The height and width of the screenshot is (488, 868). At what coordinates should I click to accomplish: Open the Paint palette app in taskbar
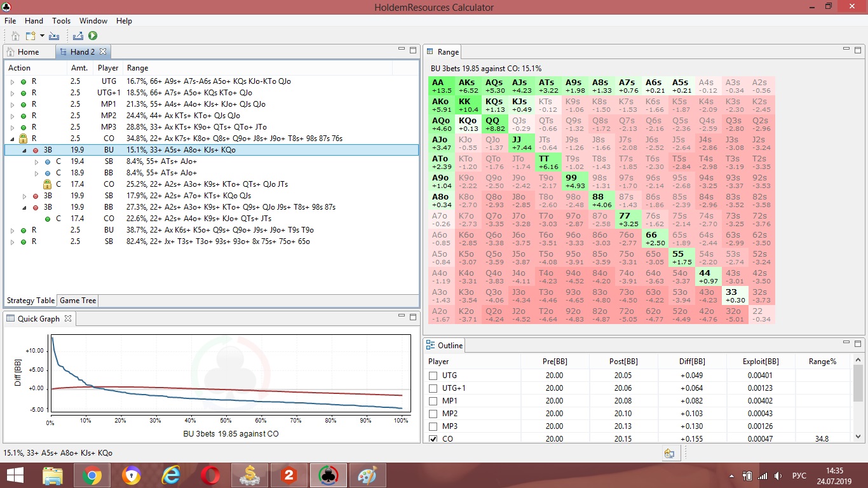368,475
